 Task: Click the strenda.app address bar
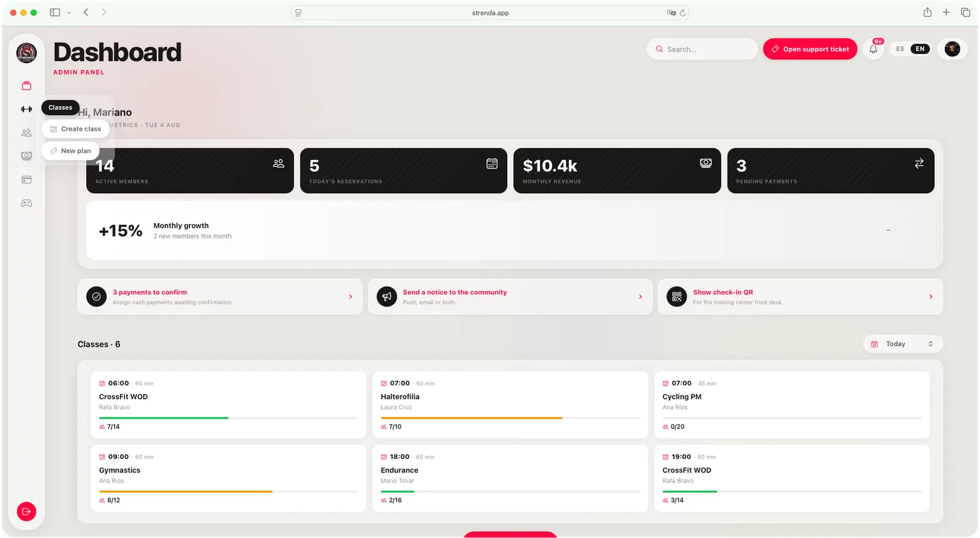tap(490, 13)
